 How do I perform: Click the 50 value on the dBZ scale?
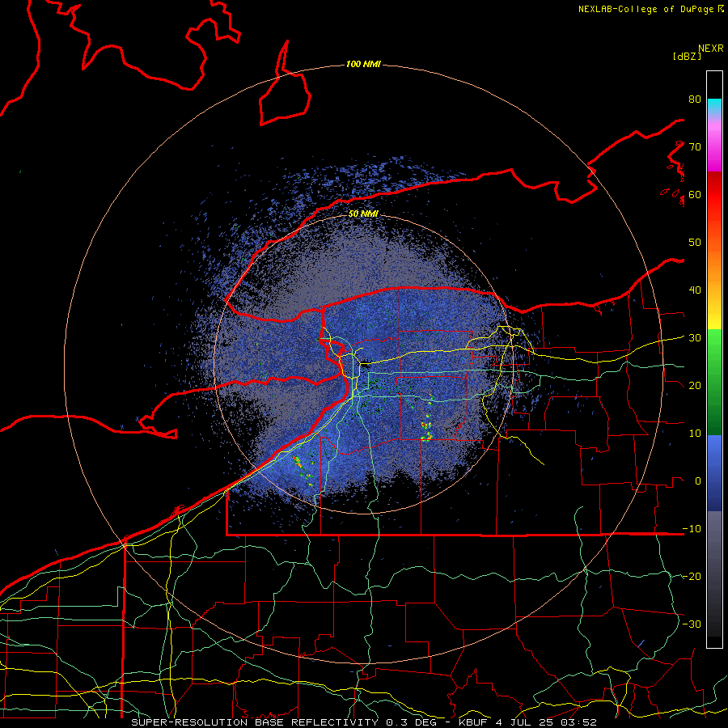click(695, 243)
